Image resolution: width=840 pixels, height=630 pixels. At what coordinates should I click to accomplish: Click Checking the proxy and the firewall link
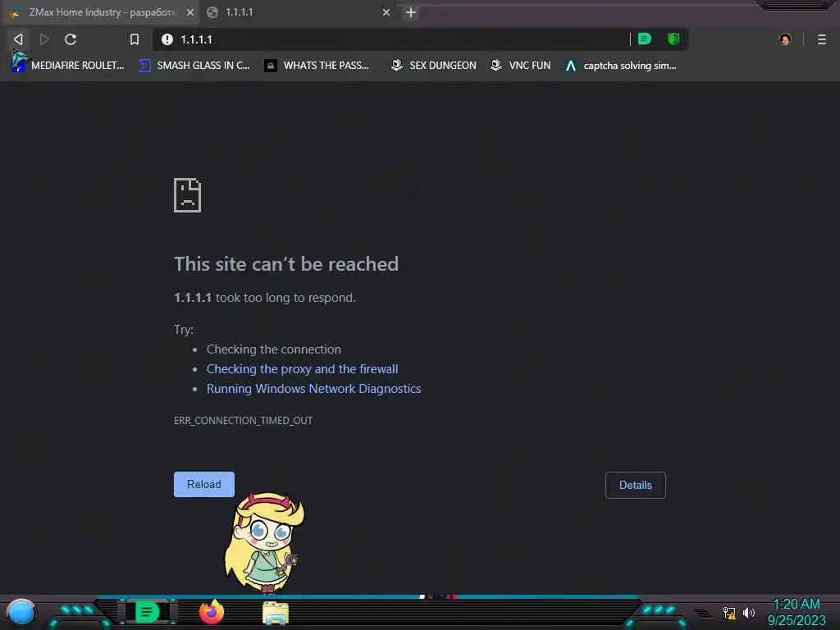pyautogui.click(x=302, y=368)
